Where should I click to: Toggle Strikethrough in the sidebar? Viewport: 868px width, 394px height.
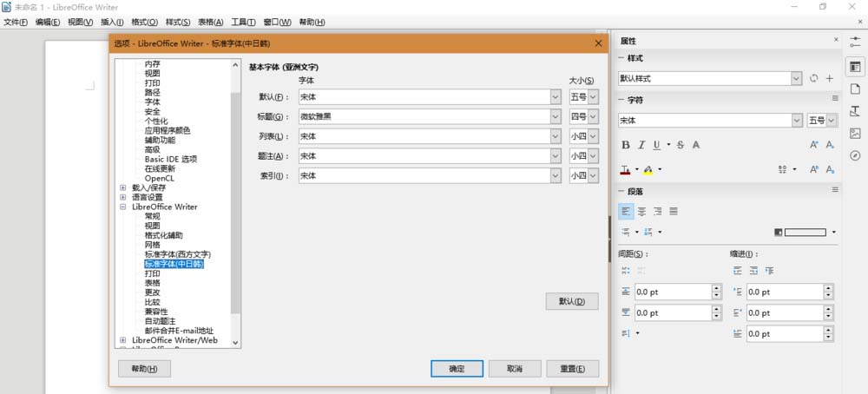681,145
